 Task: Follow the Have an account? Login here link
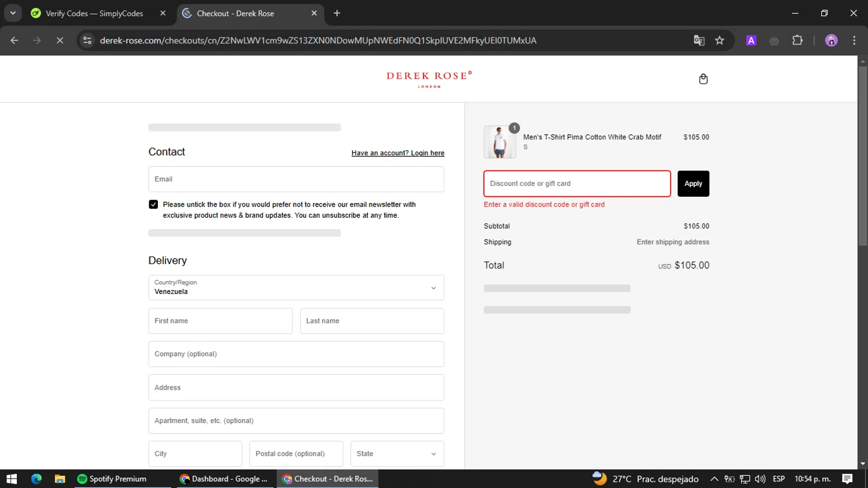click(x=398, y=153)
